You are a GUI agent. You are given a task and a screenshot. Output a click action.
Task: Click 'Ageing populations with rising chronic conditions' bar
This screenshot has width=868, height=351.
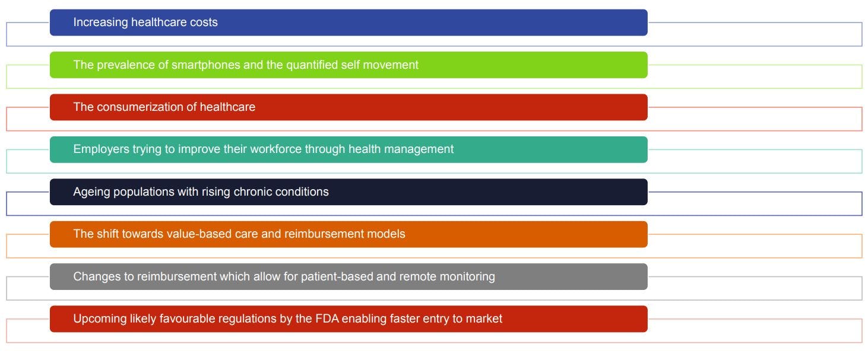pos(349,192)
